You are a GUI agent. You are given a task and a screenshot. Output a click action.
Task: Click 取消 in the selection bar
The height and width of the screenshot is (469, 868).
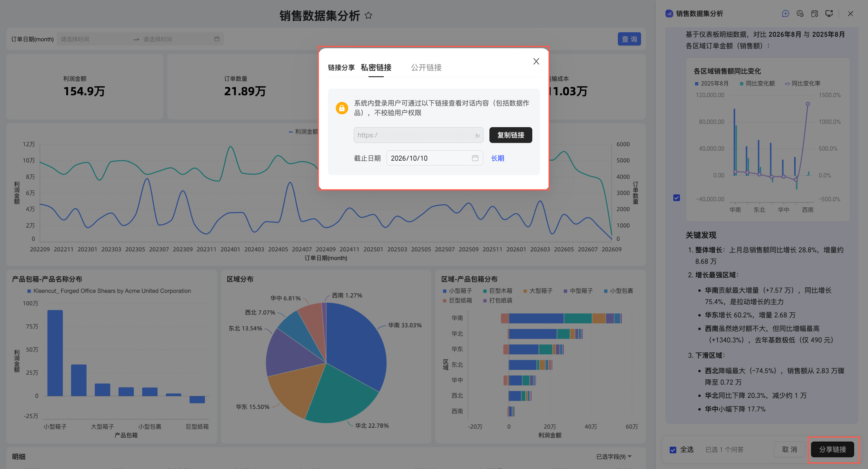789,449
